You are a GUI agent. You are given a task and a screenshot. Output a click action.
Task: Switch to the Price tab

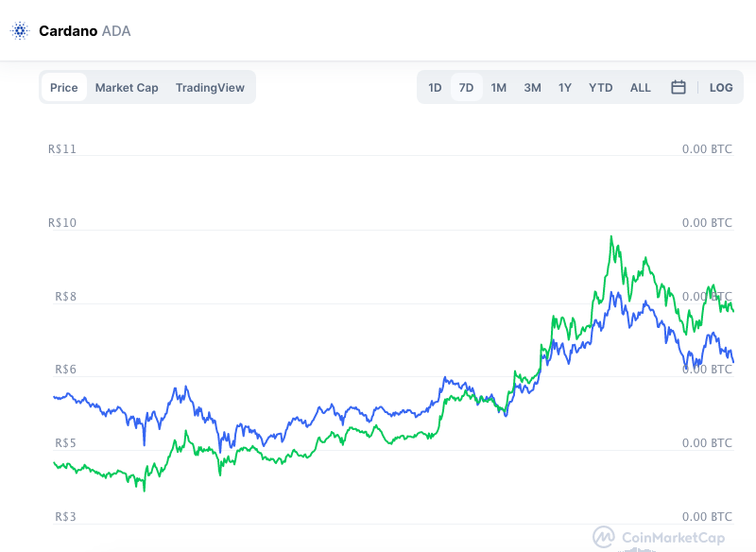64,88
